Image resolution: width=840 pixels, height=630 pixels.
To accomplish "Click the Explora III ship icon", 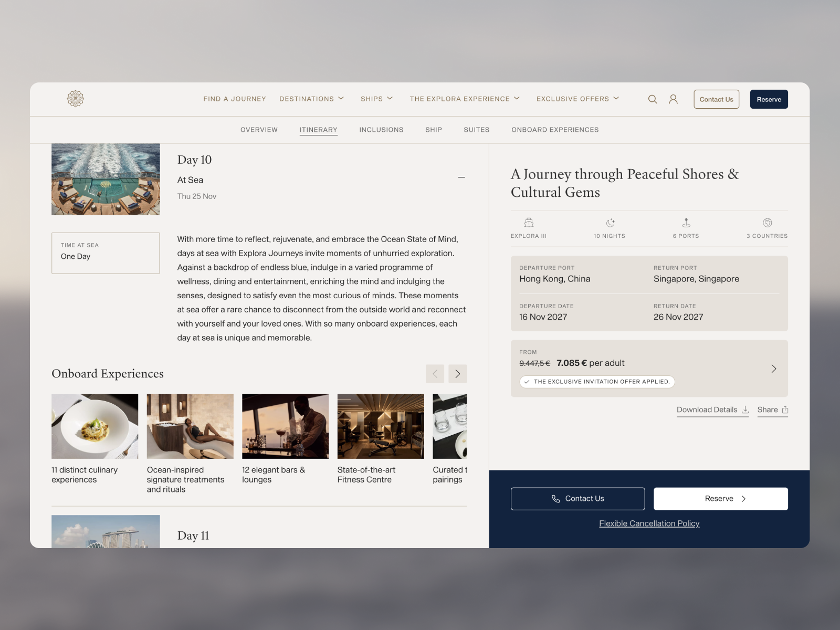I will pyautogui.click(x=529, y=223).
